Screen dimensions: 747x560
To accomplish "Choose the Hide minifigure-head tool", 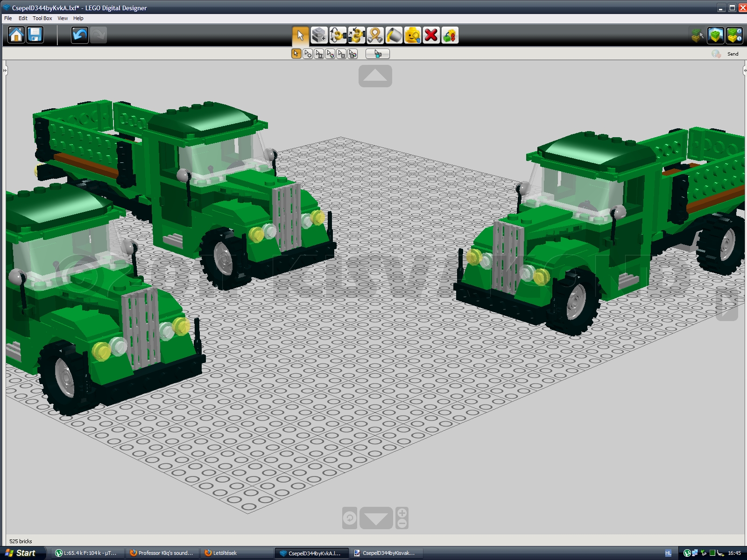I will 412,35.
